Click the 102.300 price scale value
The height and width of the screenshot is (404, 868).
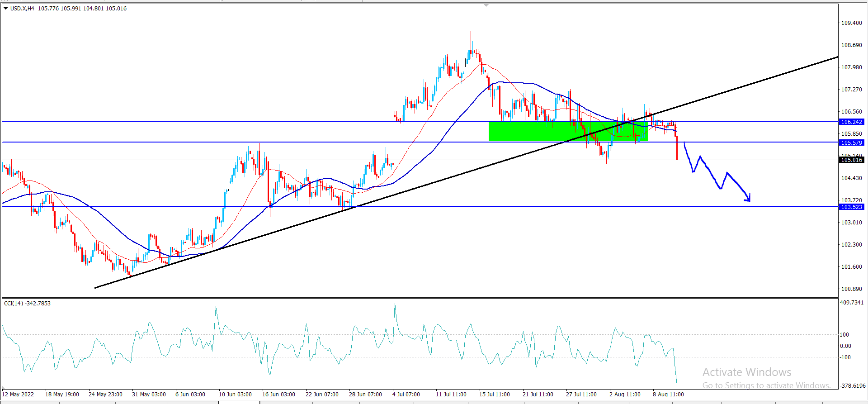point(851,245)
